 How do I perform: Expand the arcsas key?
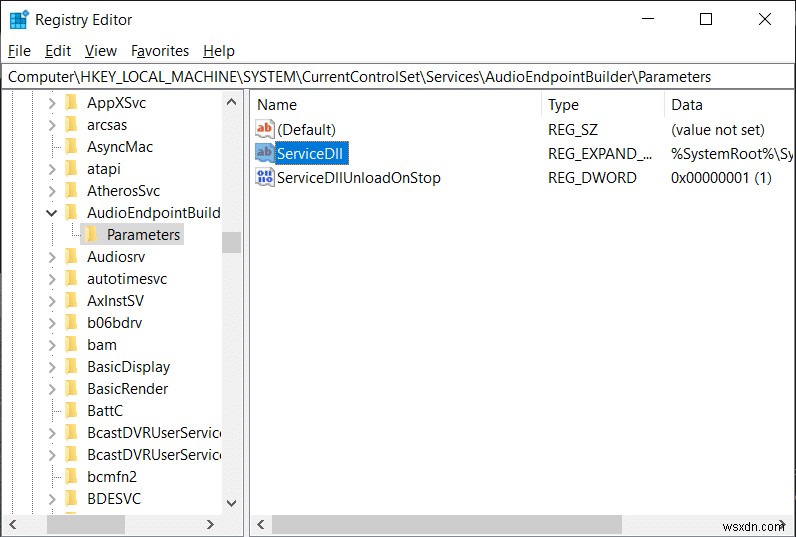pos(52,125)
